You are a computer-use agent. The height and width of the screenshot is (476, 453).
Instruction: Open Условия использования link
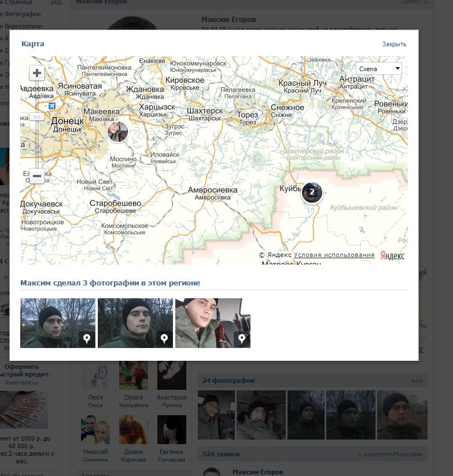[x=334, y=255]
